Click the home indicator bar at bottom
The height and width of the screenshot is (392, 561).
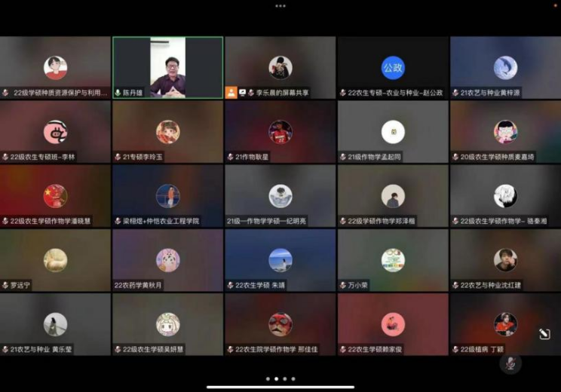[x=280, y=387]
